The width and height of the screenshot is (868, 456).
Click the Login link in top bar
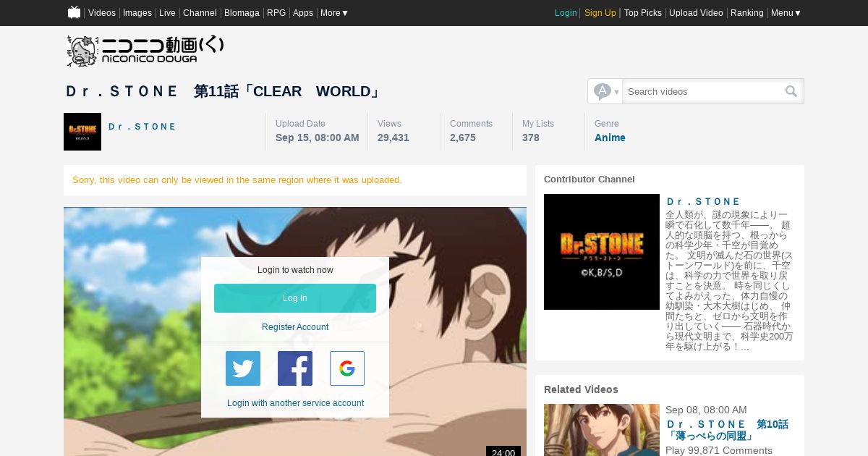click(566, 13)
